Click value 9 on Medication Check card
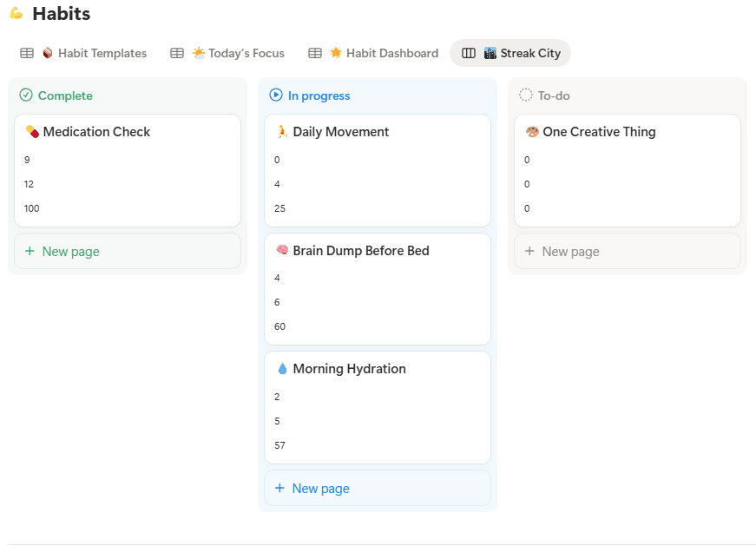 pos(27,160)
